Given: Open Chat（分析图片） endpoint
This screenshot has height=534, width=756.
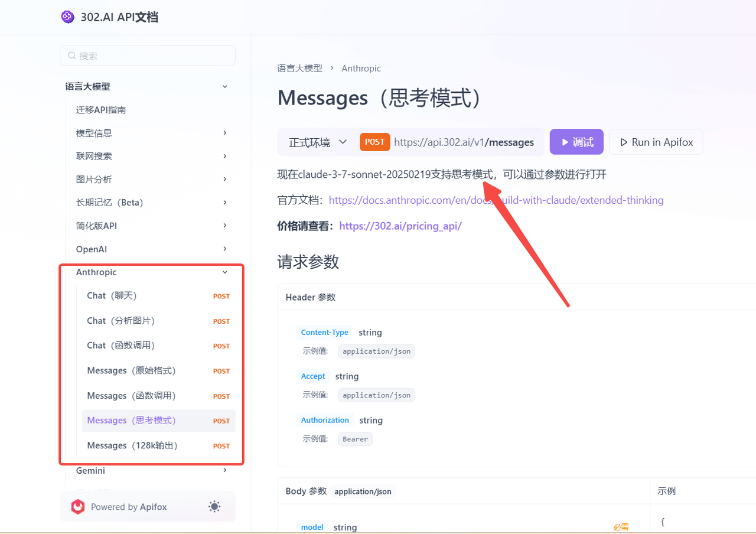Looking at the screenshot, I should coord(158,321).
